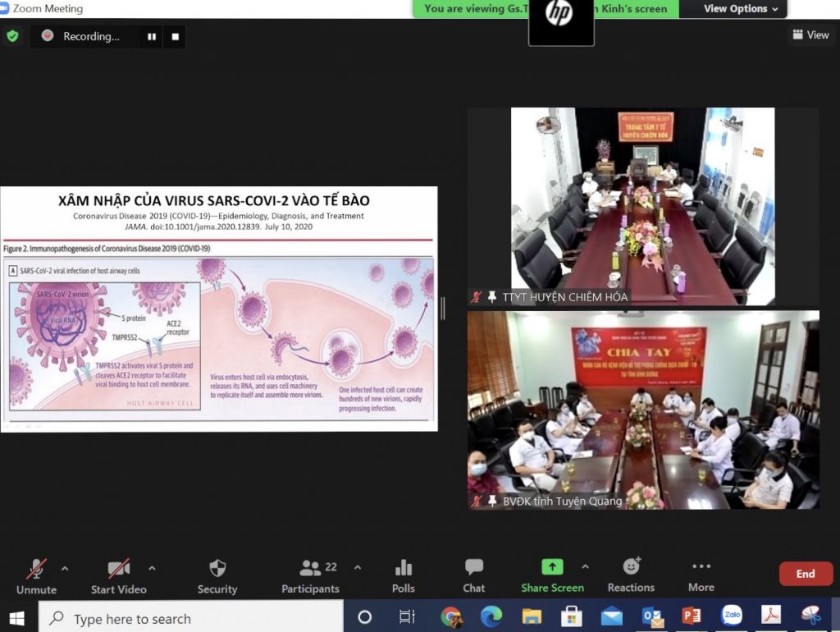Open Zalo from the taskbar
This screenshot has height=632, width=840.
click(731, 616)
